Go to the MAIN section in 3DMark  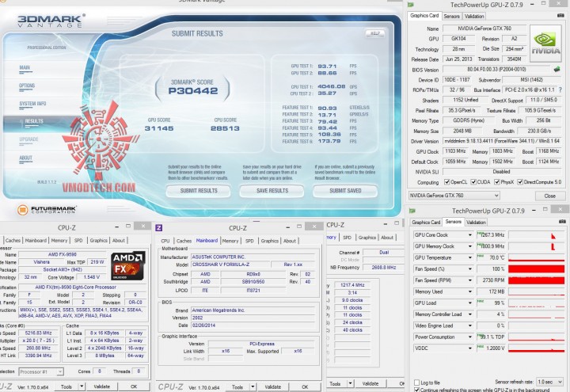[x=25, y=67]
